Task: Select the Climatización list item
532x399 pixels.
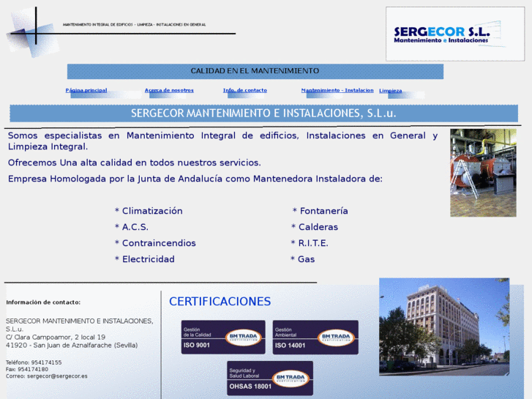Action: coord(149,211)
